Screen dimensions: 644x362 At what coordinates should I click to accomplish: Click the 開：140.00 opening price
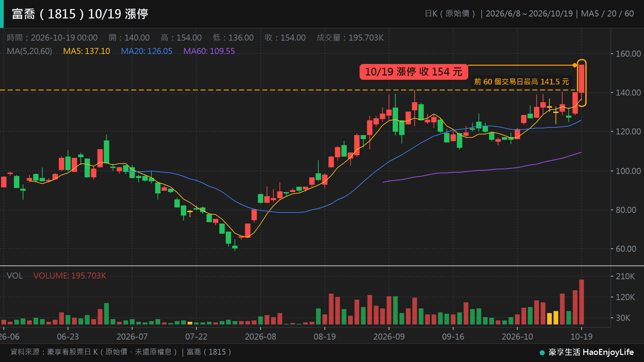pos(129,38)
